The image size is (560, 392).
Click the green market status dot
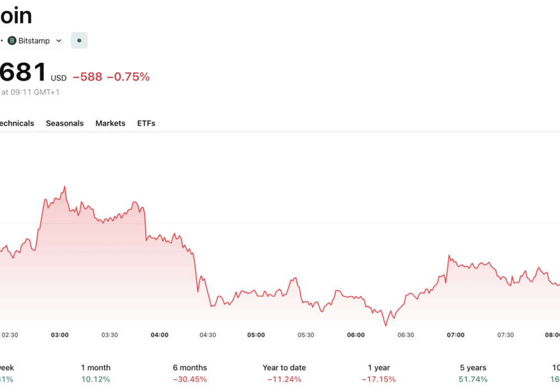coord(79,41)
